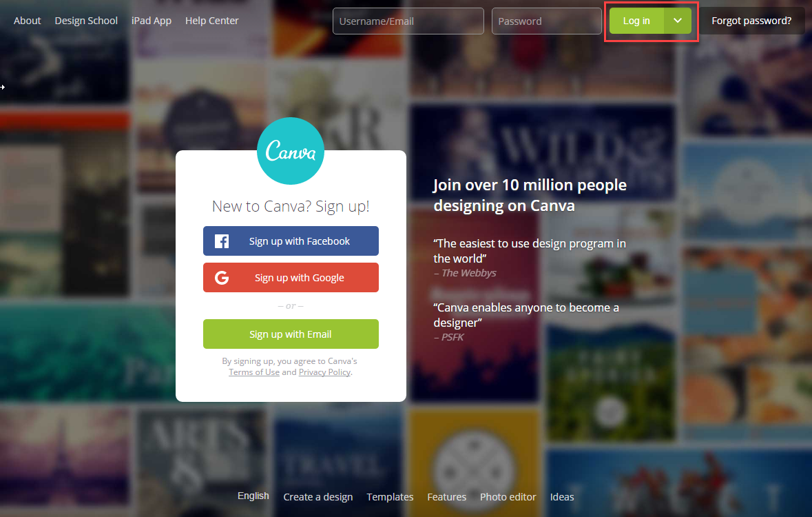This screenshot has height=517, width=812.
Task: Open the Forgot password link
Action: (x=751, y=21)
